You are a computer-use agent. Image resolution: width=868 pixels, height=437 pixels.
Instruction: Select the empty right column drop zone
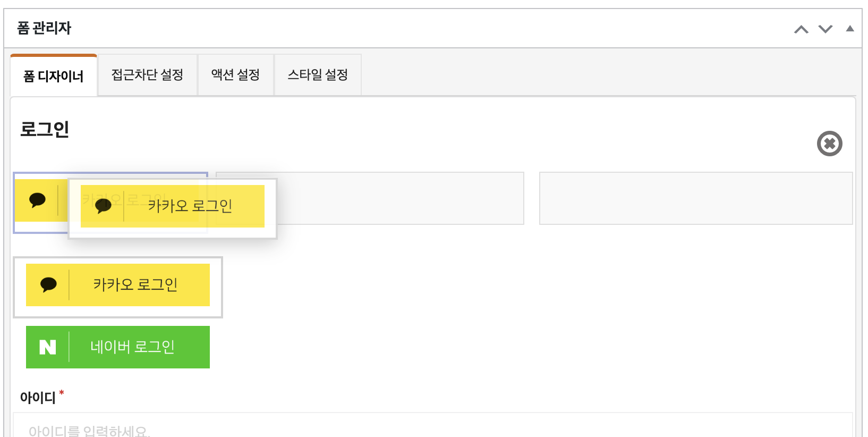[696, 198]
